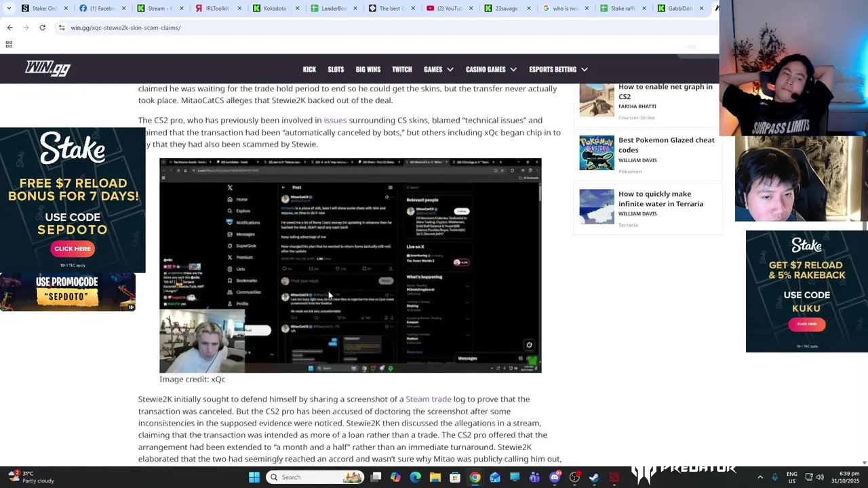Reload the page with the refresh icon

[42, 28]
